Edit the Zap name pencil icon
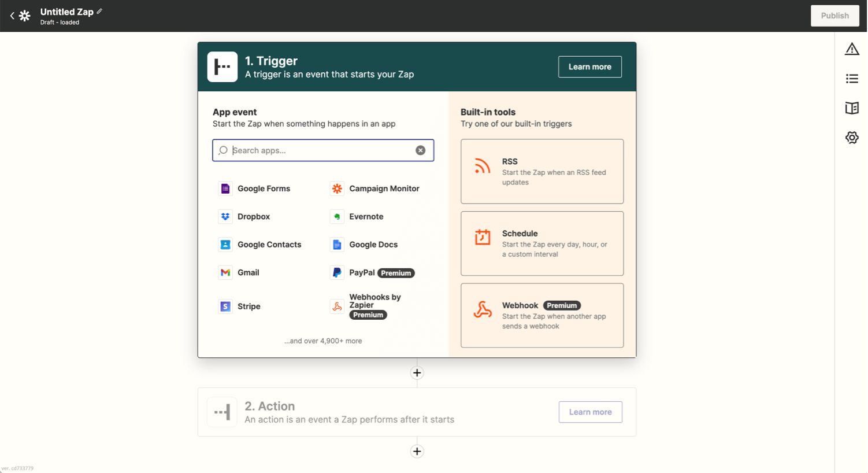This screenshot has height=473, width=868. (x=99, y=11)
